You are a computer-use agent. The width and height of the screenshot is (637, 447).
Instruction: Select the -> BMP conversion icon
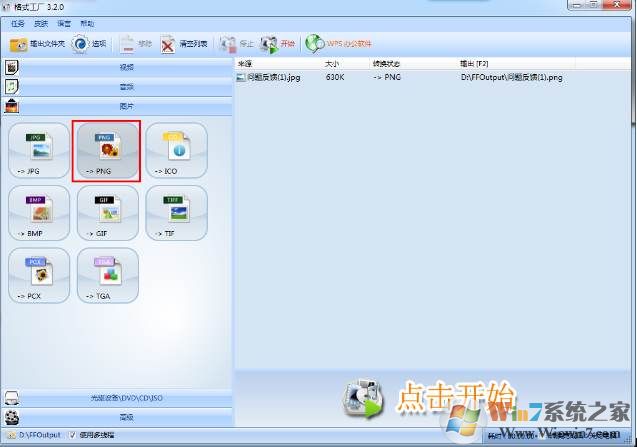(x=39, y=213)
